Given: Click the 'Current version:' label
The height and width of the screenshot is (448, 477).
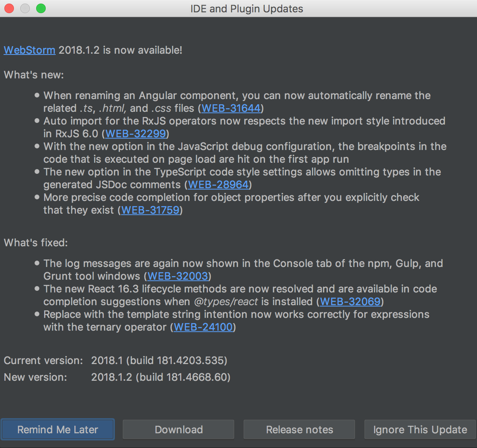Looking at the screenshot, I should [x=43, y=360].
